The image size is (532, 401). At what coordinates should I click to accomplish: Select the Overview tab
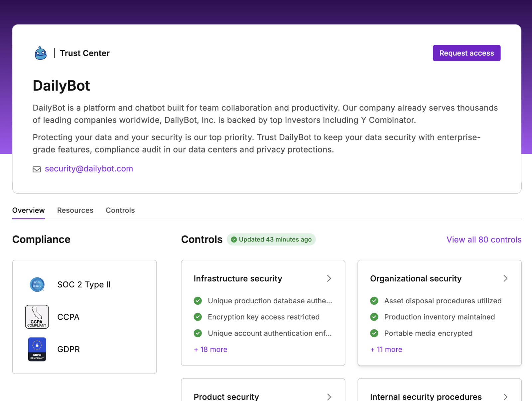pos(29,210)
